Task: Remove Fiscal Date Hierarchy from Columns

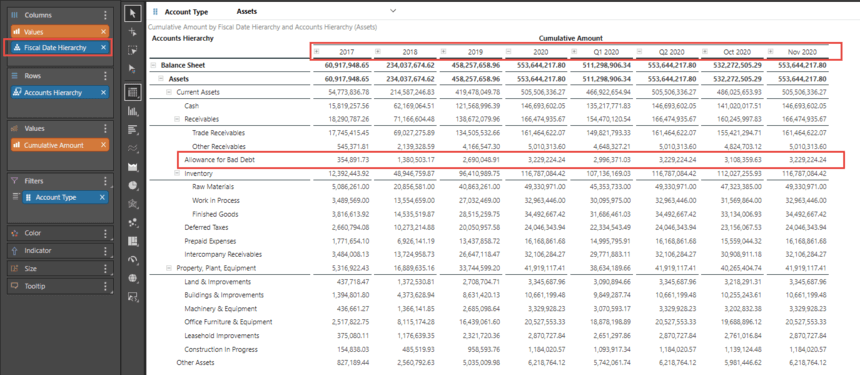Action: (x=104, y=48)
